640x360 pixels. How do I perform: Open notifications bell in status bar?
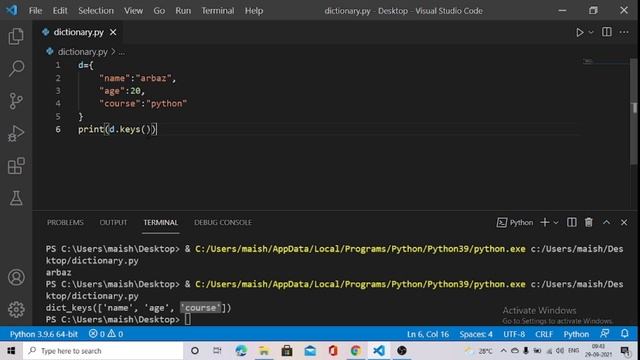tap(624, 334)
